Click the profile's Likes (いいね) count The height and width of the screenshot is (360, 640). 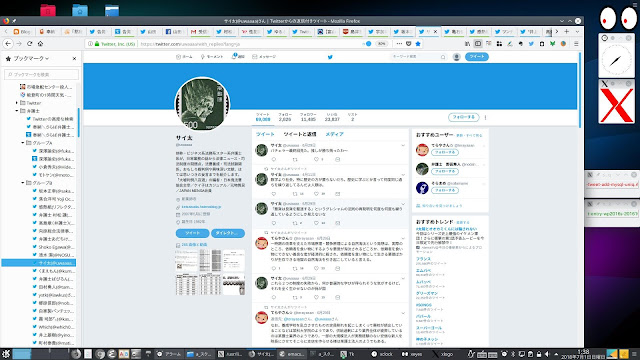pos(332,117)
